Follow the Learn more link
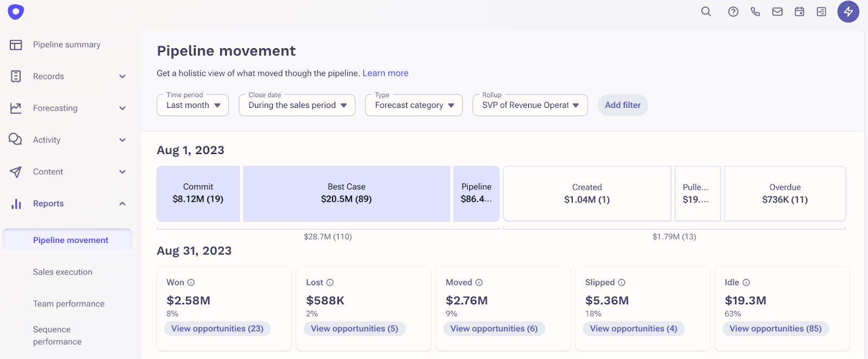This screenshot has width=868, height=359. coord(385,73)
